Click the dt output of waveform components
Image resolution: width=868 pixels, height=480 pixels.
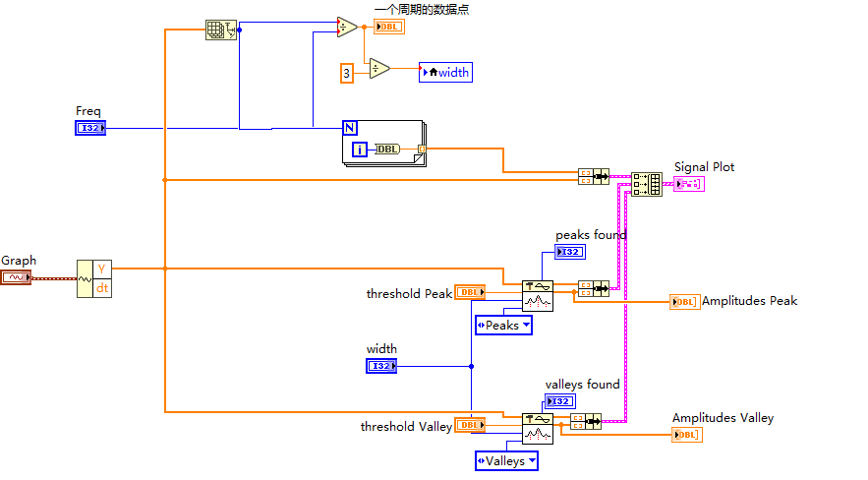pos(102,288)
